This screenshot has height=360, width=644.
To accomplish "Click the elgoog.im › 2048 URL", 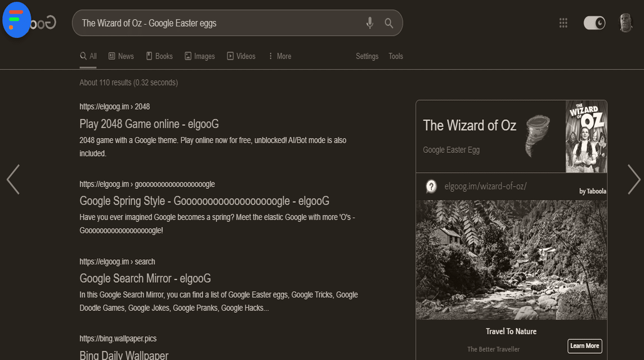I will point(115,107).
